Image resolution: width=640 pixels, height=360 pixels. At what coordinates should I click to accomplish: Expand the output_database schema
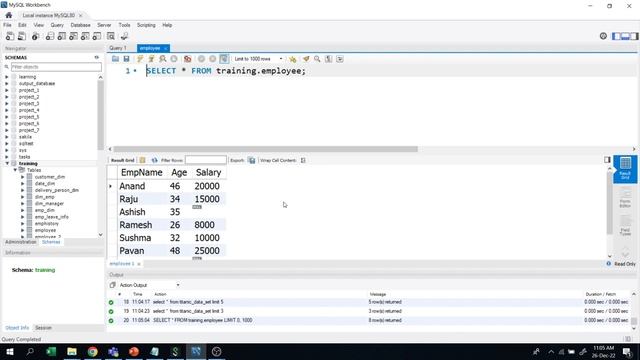tap(7, 83)
